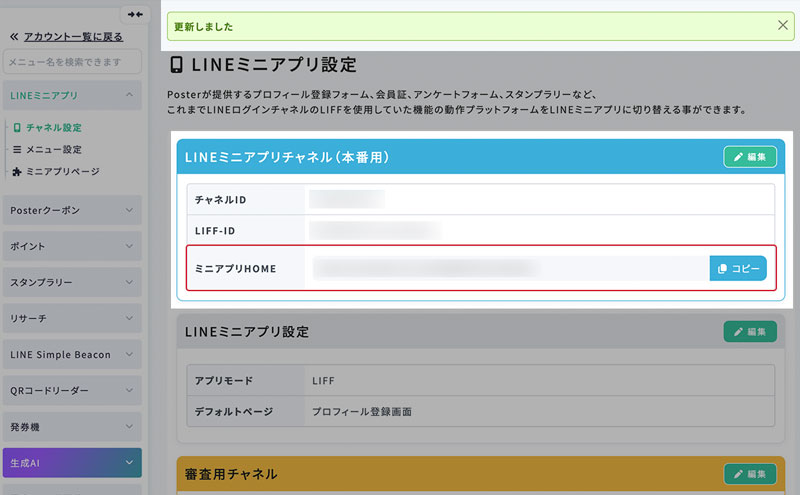800x495 pixels.
Task: Go back via アカウント一覧に戻る link
Action: [66, 37]
